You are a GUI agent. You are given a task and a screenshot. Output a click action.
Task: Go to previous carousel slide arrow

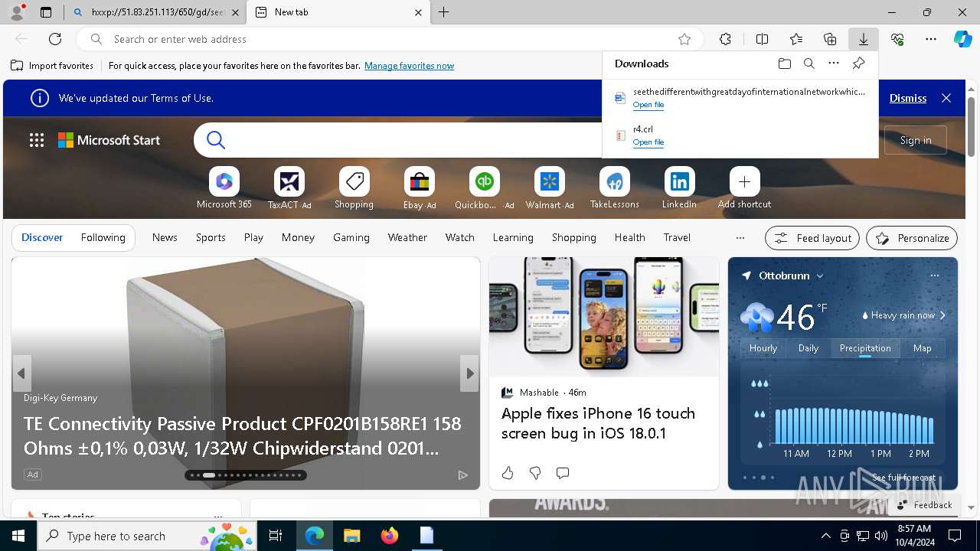point(21,373)
